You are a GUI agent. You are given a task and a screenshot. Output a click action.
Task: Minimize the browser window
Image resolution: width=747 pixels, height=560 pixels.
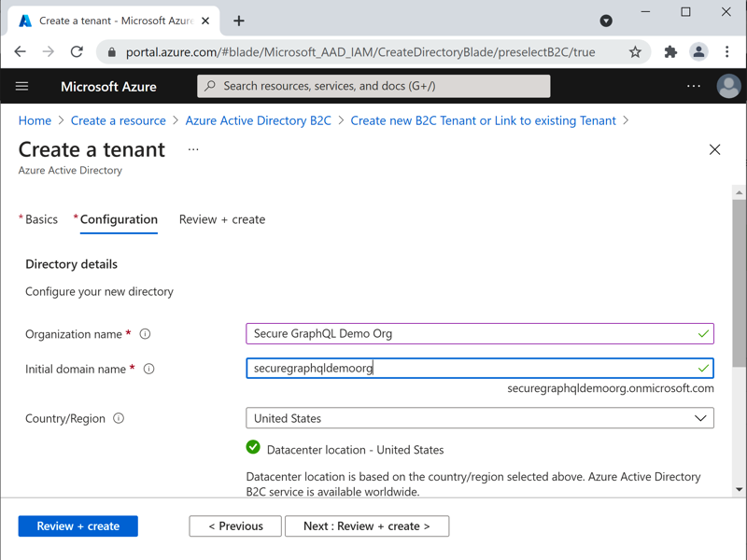point(645,12)
